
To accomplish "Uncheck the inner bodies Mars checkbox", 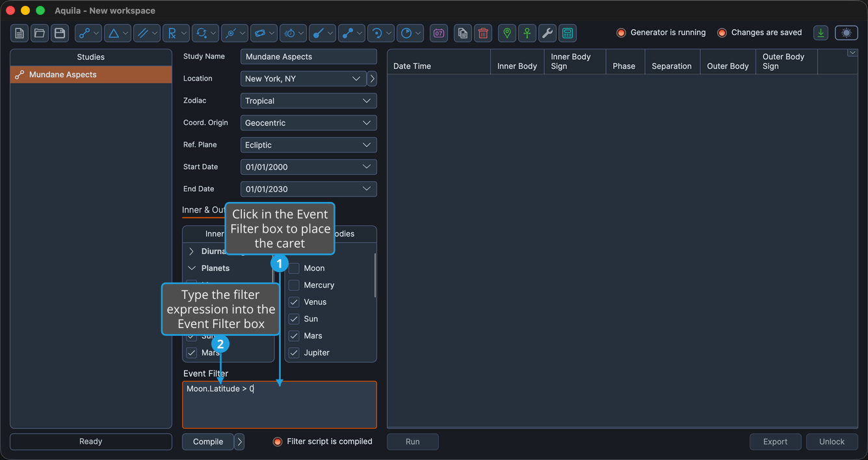I will [x=191, y=353].
